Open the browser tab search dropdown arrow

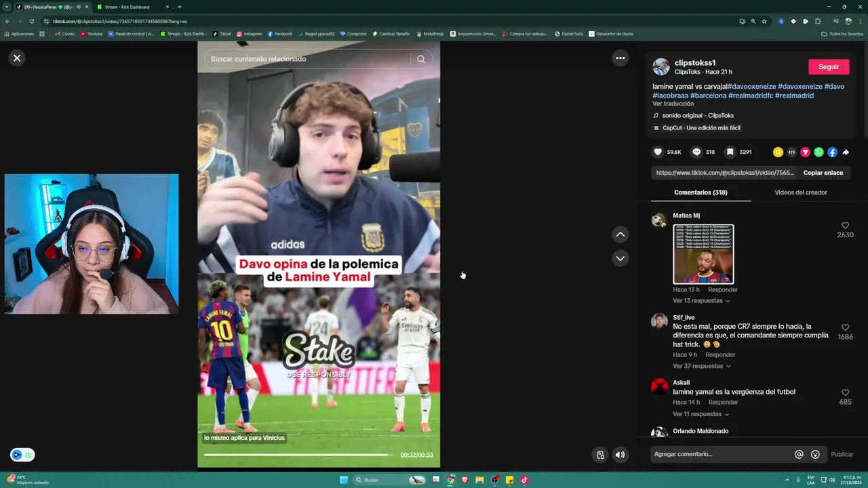[6, 7]
